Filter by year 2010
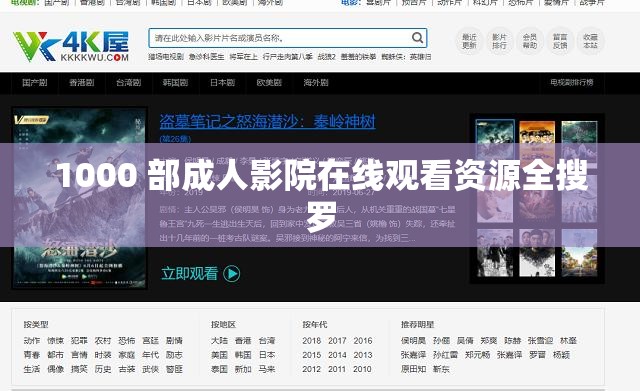The image size is (640, 391). (363, 369)
